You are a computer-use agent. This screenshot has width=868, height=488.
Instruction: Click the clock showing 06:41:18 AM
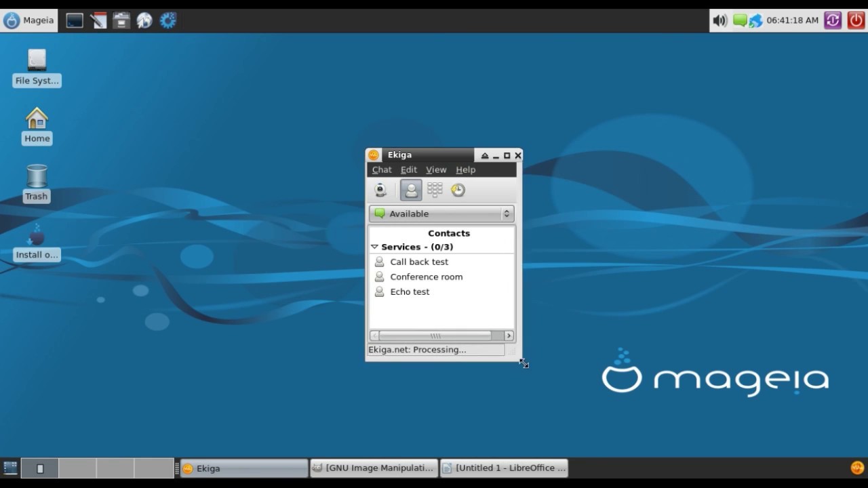tap(793, 20)
